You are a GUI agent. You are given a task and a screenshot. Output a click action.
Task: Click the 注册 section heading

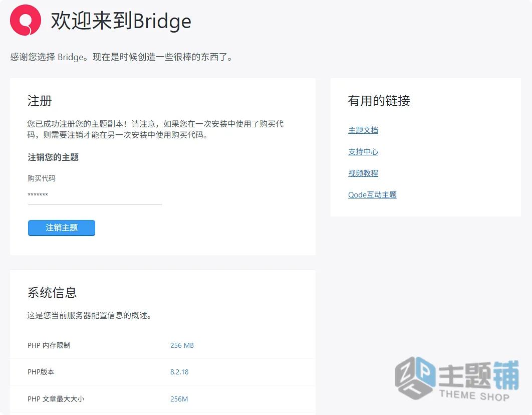tap(40, 101)
